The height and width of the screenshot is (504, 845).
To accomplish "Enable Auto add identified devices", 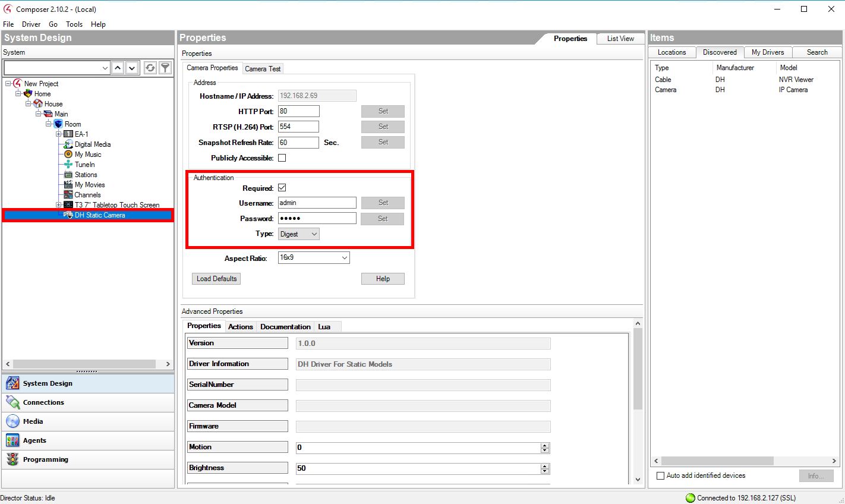I will click(660, 475).
